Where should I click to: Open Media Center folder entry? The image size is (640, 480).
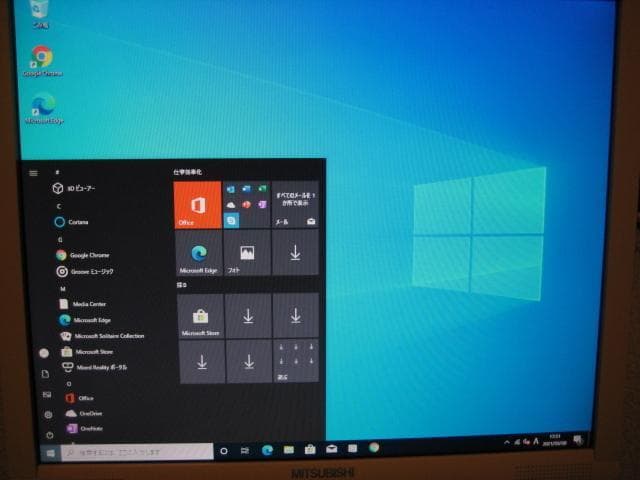[x=83, y=304]
